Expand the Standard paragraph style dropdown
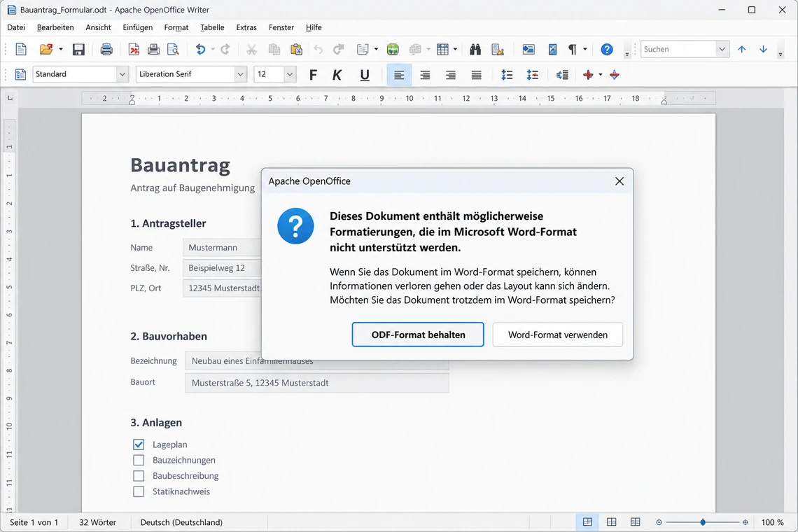The width and height of the screenshot is (798, 532). click(x=122, y=74)
